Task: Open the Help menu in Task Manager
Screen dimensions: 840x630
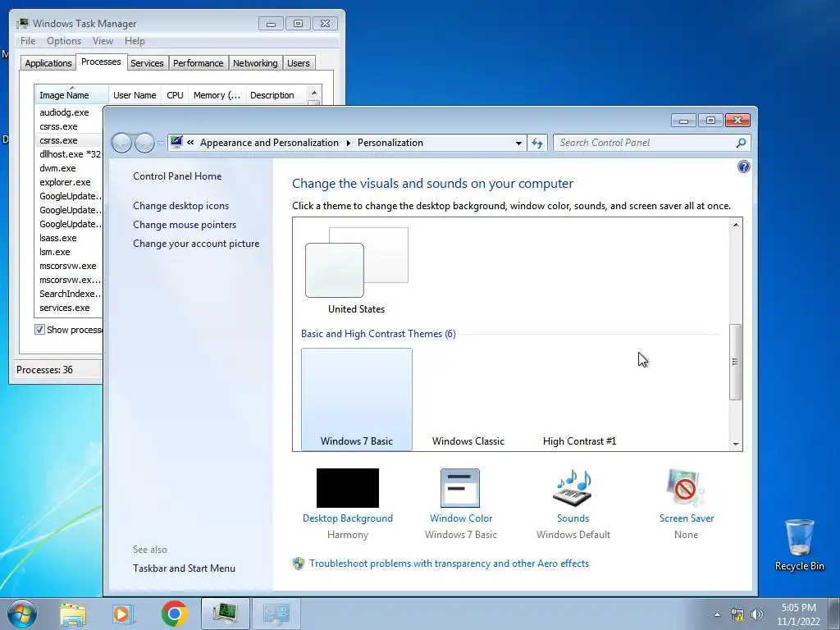Action: [x=135, y=41]
